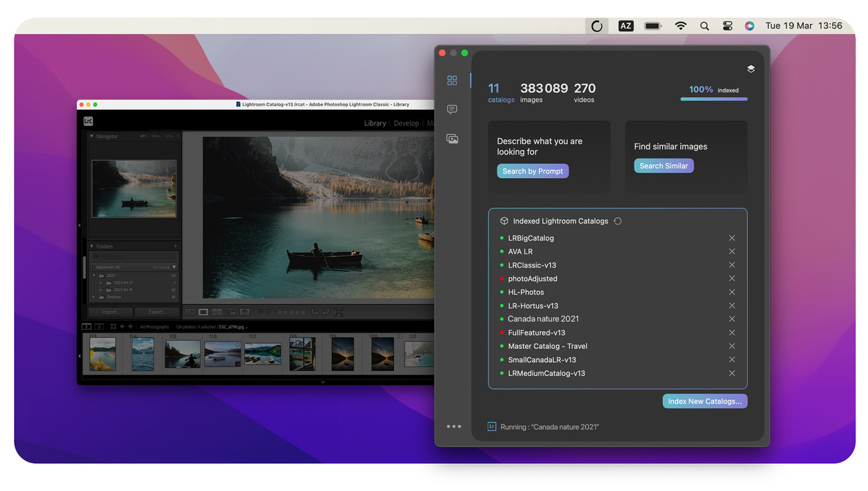This screenshot has height=491, width=868.
Task: Click the AZ input source menu bar icon
Action: coord(626,26)
